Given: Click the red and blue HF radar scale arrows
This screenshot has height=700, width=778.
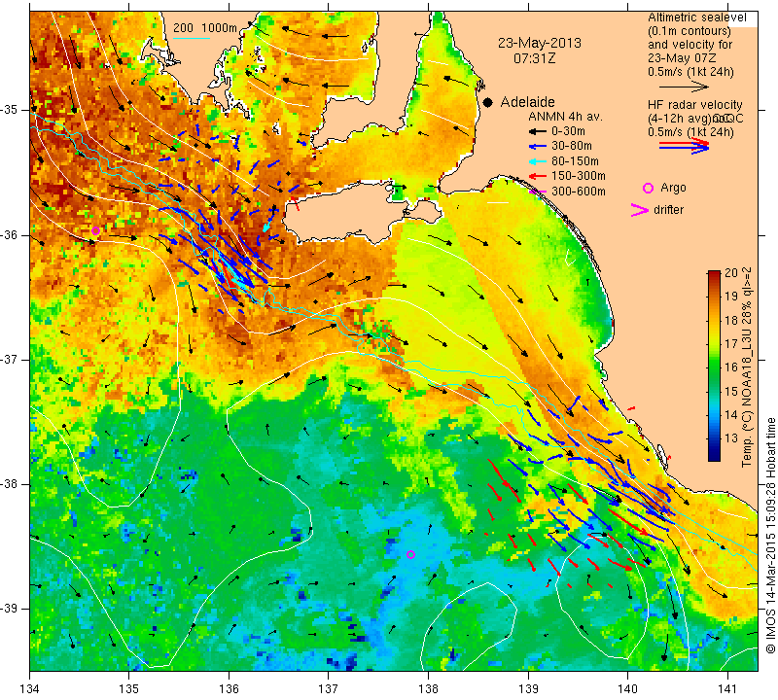Looking at the screenshot, I should 685,145.
